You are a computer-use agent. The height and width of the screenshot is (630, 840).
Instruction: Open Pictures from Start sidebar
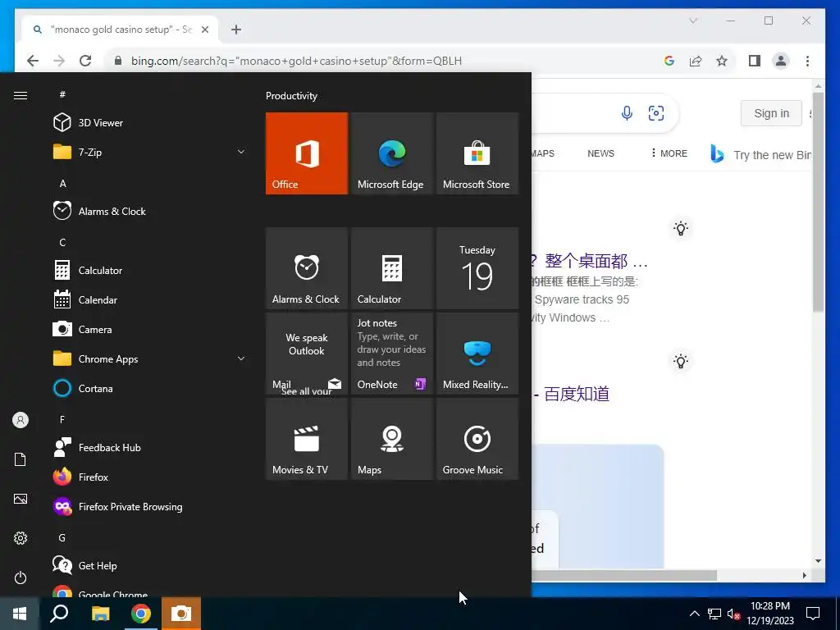coord(21,499)
